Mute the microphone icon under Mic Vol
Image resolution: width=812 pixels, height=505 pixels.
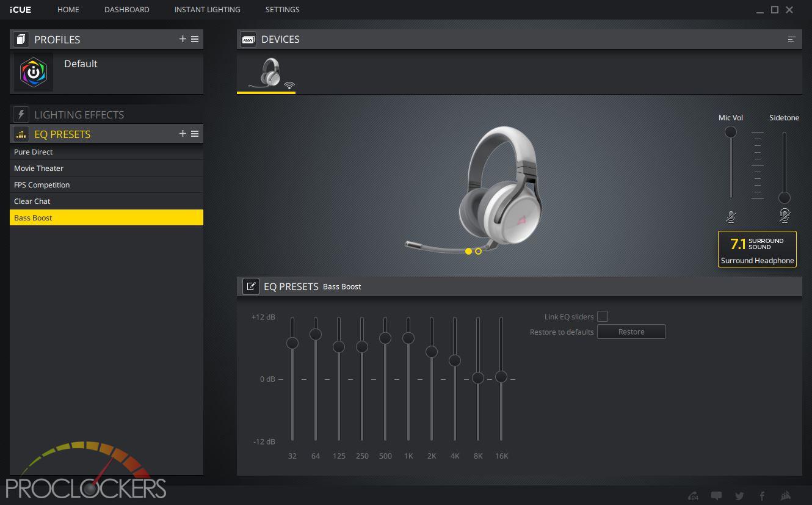pos(731,216)
